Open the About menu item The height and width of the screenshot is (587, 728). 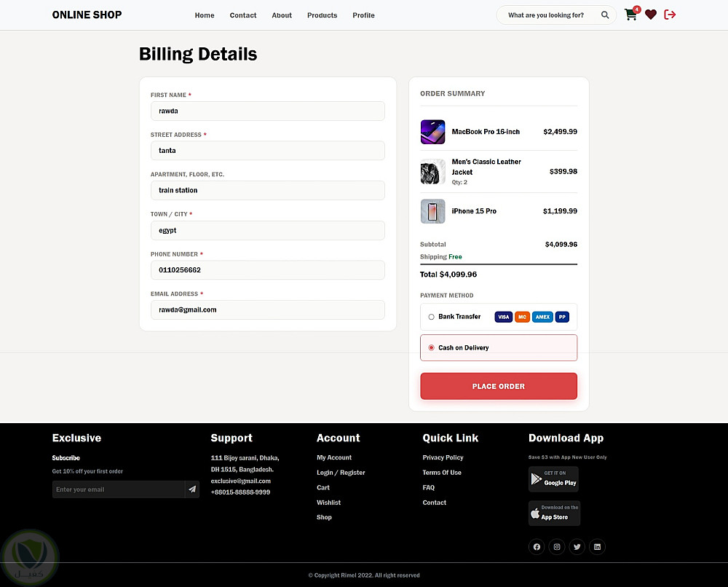[282, 15]
